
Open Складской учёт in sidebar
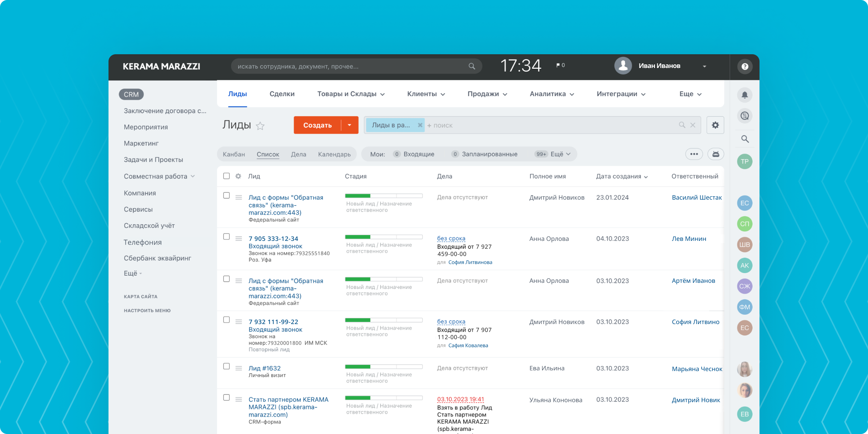[149, 226]
